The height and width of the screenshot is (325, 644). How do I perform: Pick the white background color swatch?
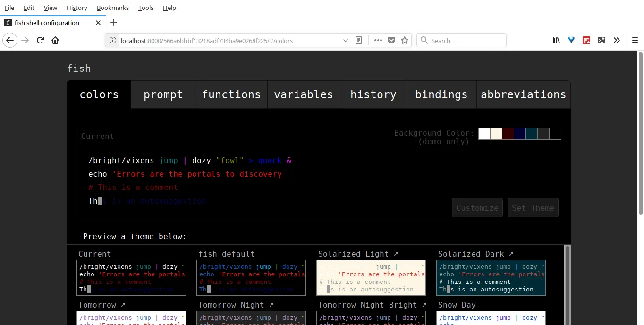(x=484, y=134)
